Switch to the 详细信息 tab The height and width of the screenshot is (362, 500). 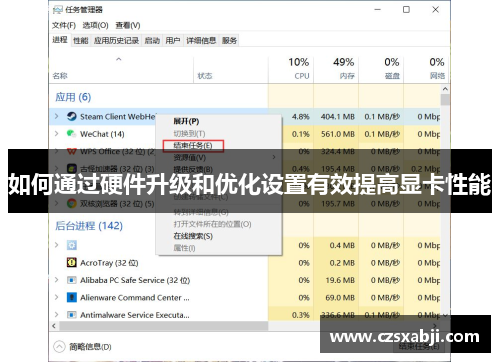(x=201, y=41)
